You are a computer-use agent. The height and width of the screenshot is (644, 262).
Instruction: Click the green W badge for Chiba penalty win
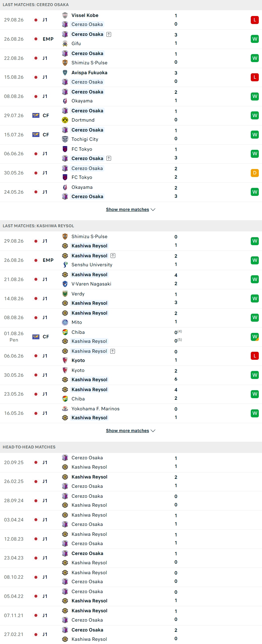[255, 337]
